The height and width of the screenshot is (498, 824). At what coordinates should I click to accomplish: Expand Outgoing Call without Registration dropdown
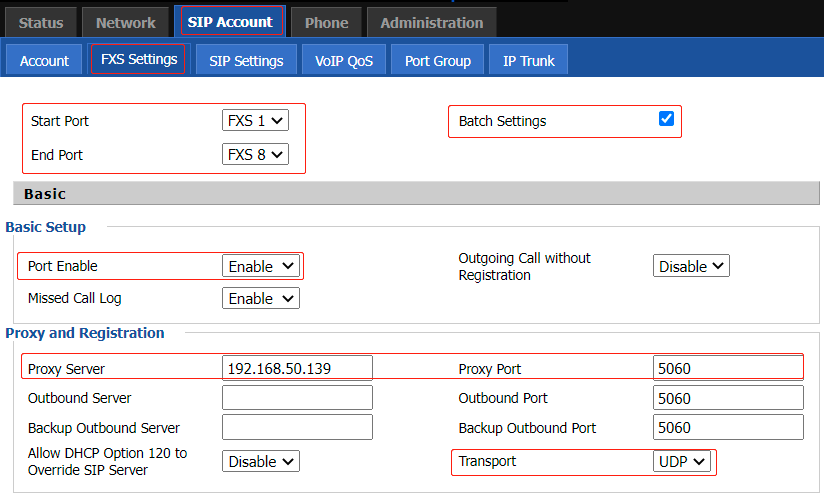(x=691, y=266)
